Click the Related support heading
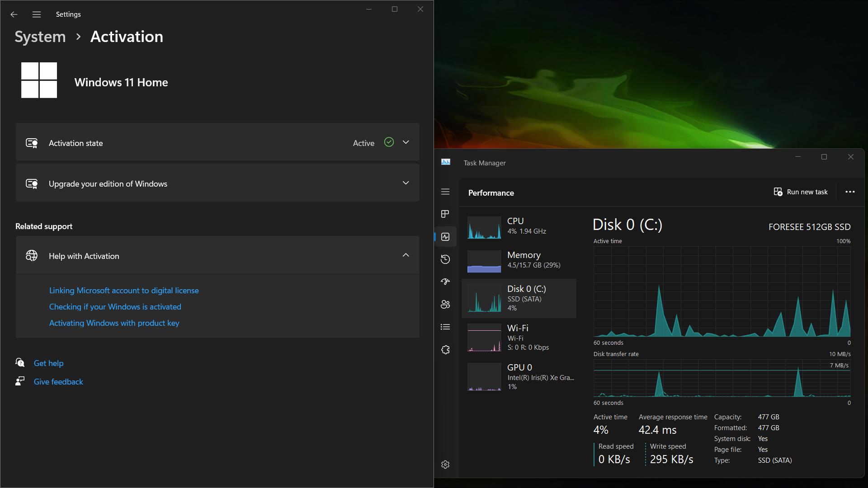Screen dimensions: 868x488 [44, 226]
